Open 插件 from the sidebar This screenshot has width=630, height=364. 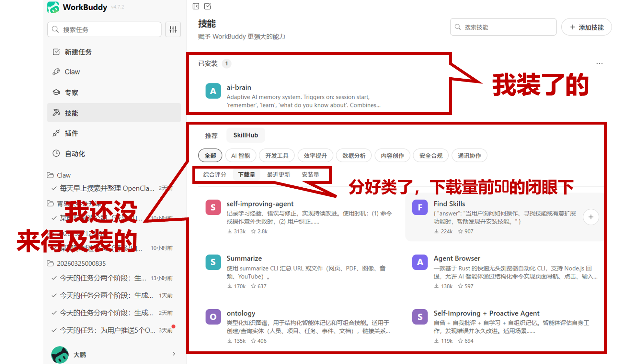pyautogui.click(x=114, y=133)
